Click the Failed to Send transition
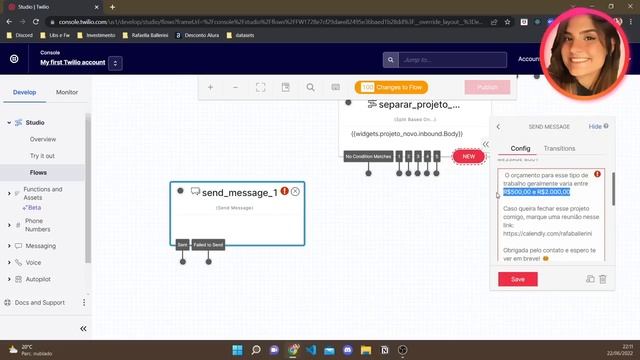640x360 pixels. (208, 245)
